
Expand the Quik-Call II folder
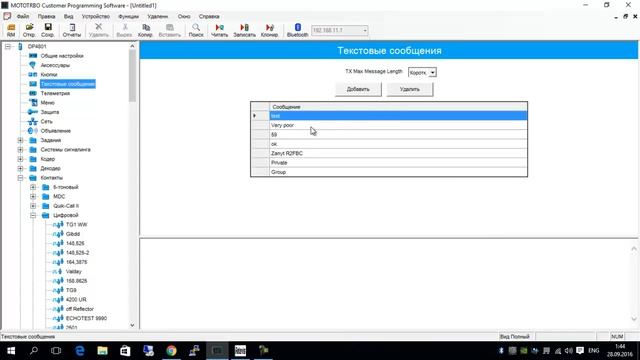click(33, 206)
